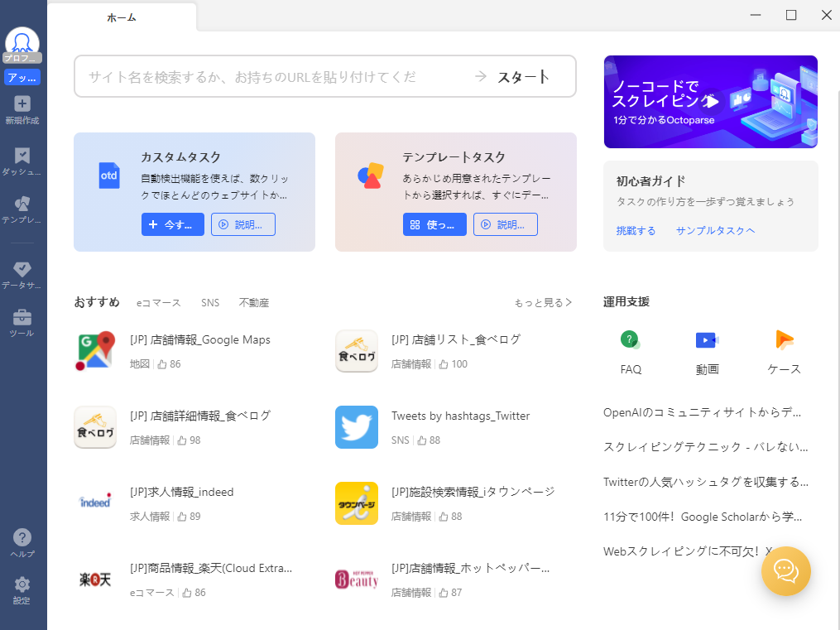Maximize the Octoparse window

pos(791,15)
